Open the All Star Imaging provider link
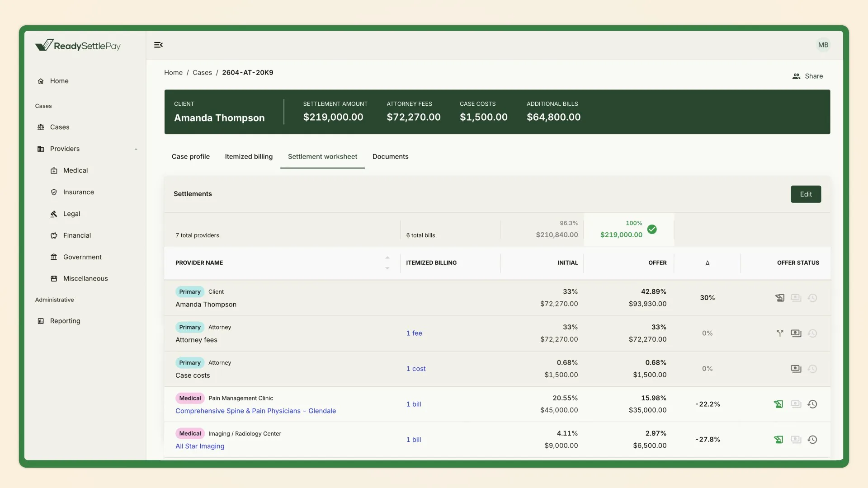868x488 pixels. coord(200,446)
